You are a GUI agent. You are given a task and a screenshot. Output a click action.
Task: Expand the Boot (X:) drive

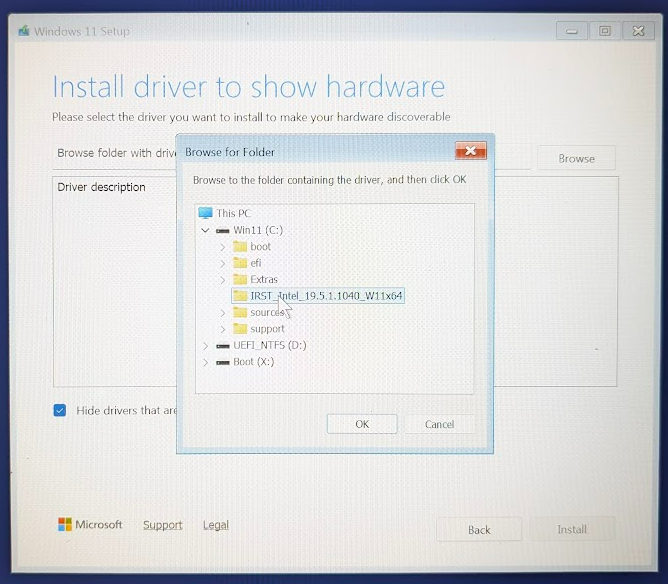click(205, 362)
